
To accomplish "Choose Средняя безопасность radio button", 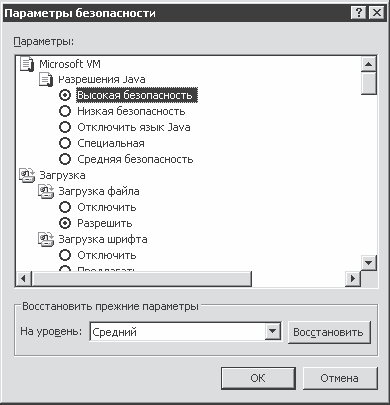I will click(x=65, y=159).
